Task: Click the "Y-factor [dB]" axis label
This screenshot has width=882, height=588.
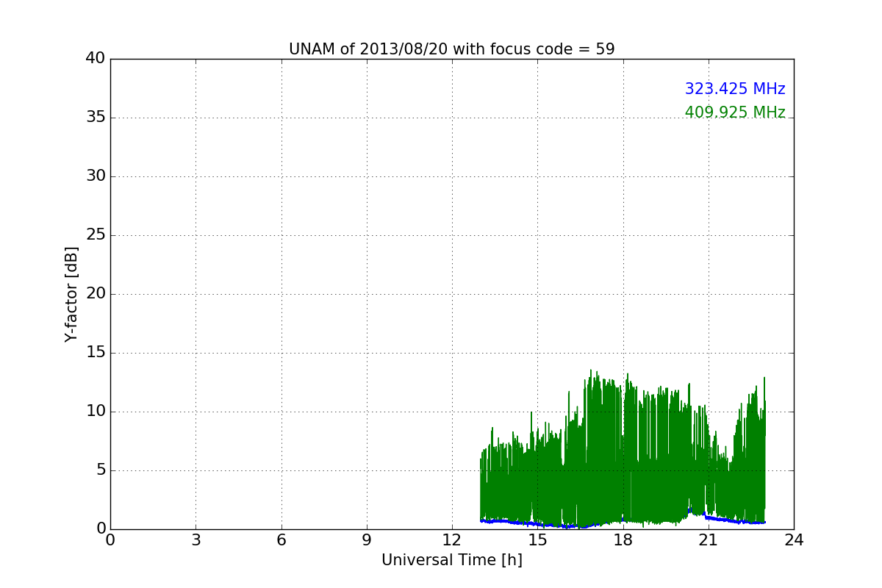Action: point(71,294)
